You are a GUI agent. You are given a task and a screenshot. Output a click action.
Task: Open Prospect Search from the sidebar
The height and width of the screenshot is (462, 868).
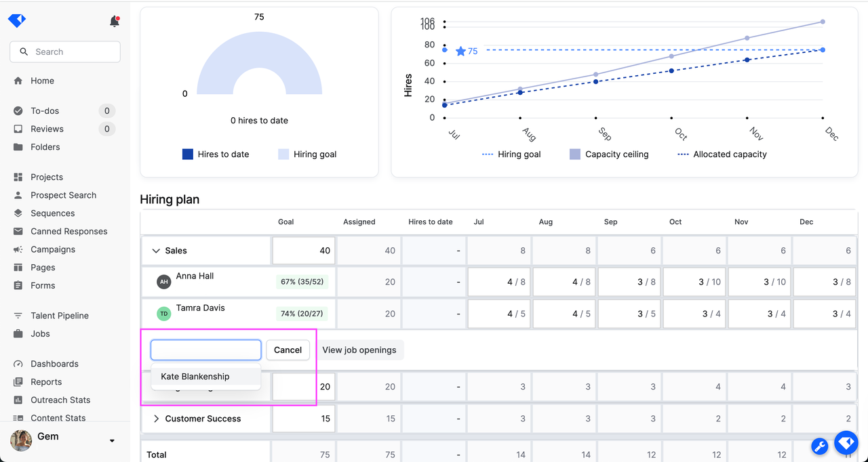[63, 195]
